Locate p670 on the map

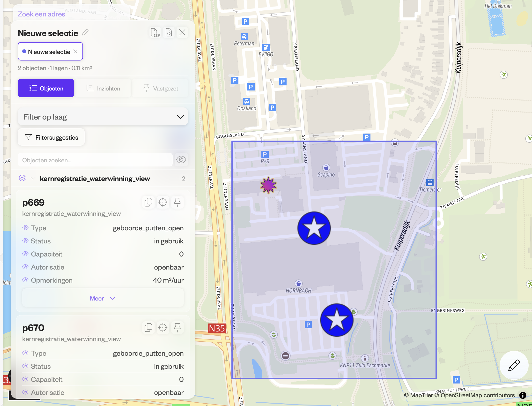(163, 327)
